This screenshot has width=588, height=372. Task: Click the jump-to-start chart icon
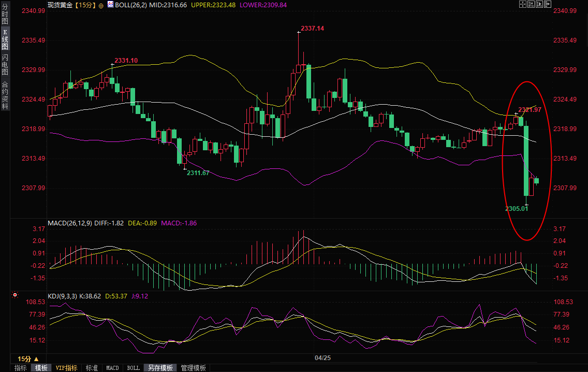click(x=531, y=4)
